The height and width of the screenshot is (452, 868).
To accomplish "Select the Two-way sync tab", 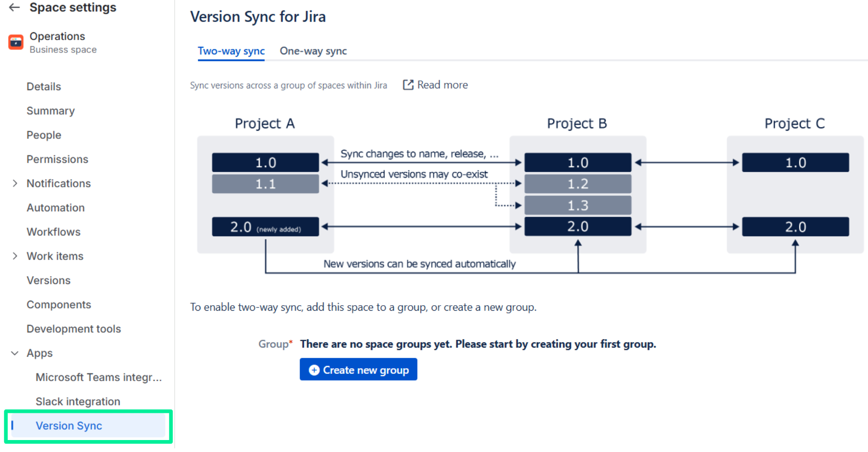I will pyautogui.click(x=231, y=51).
